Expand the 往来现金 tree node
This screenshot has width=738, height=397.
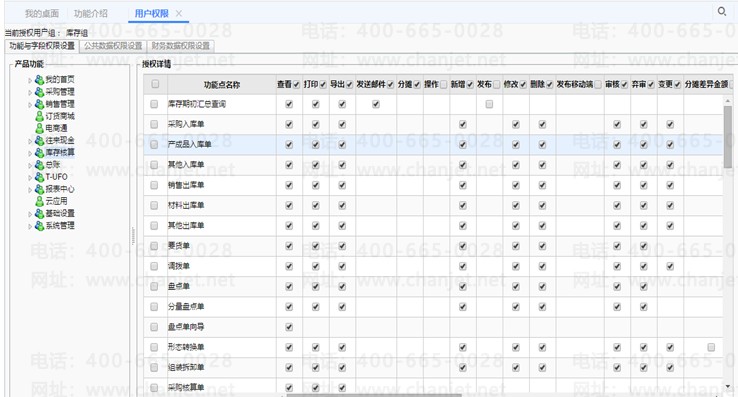click(x=30, y=141)
